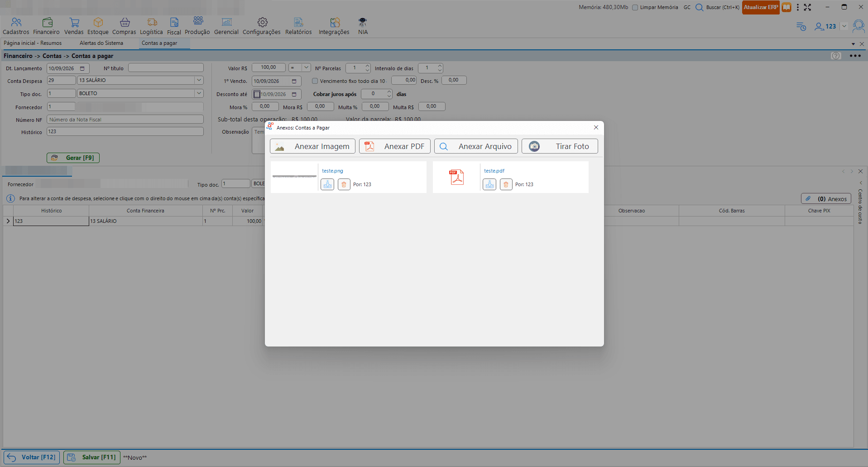868x467 pixels.
Task: Open the Cadastros module
Action: coord(16,26)
